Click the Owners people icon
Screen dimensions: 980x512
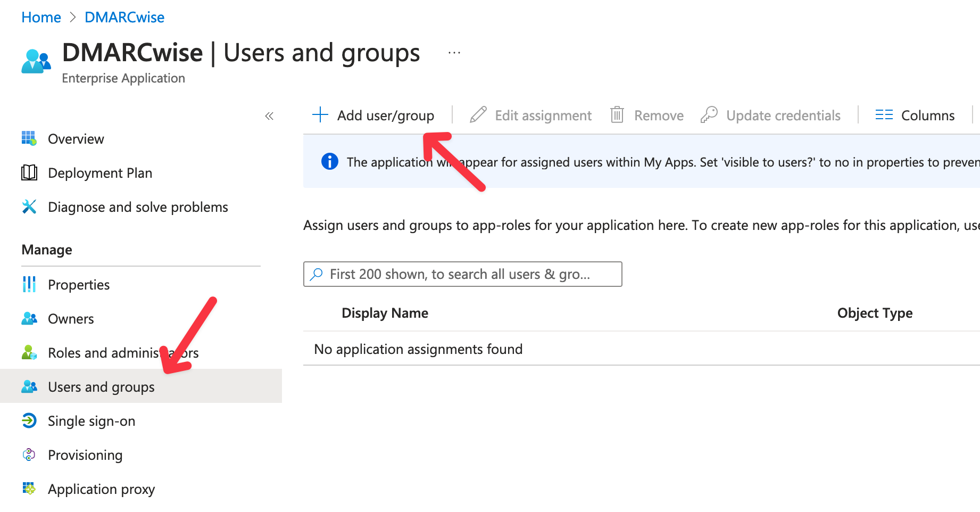pos(28,318)
